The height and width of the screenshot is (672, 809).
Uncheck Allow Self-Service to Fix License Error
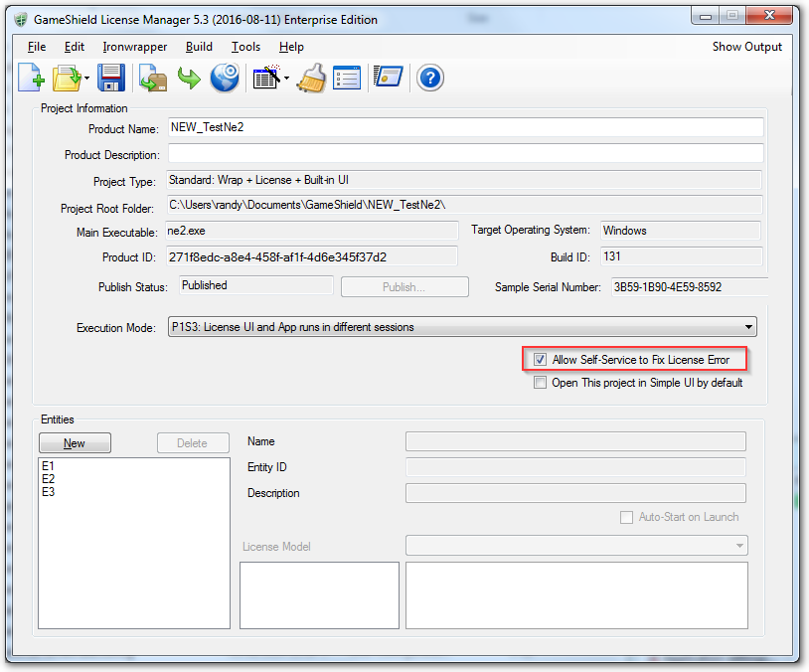coord(540,360)
